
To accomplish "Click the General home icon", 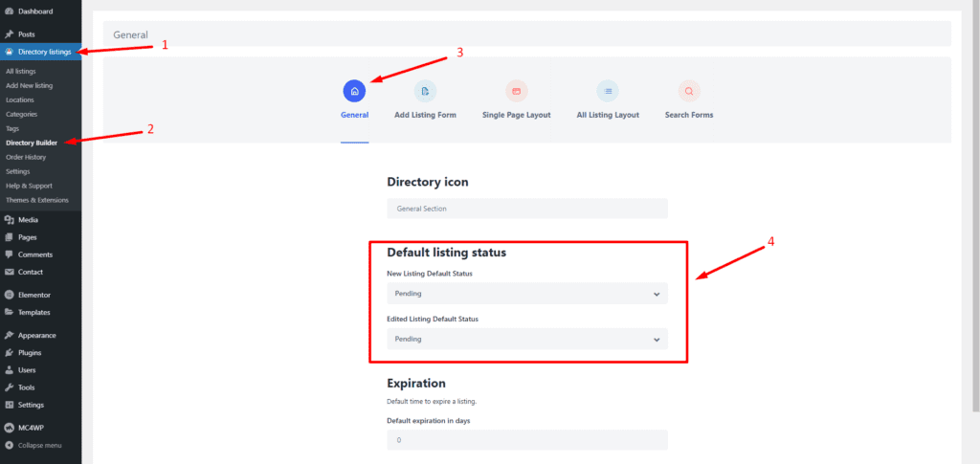I will point(354,92).
